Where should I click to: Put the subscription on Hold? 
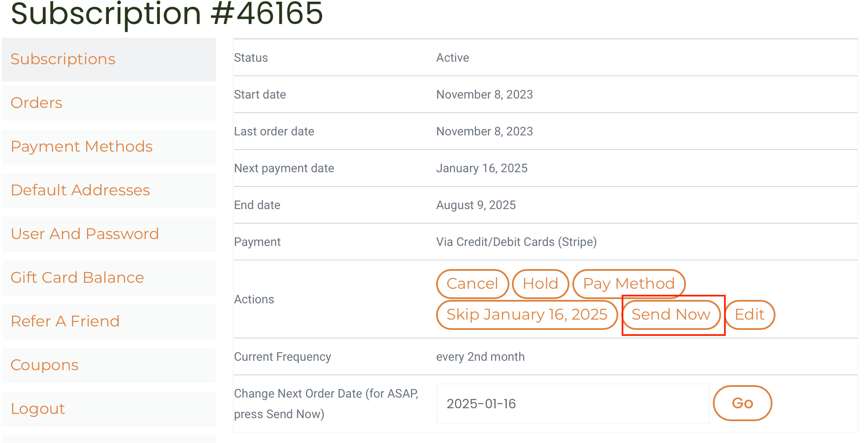(x=540, y=284)
